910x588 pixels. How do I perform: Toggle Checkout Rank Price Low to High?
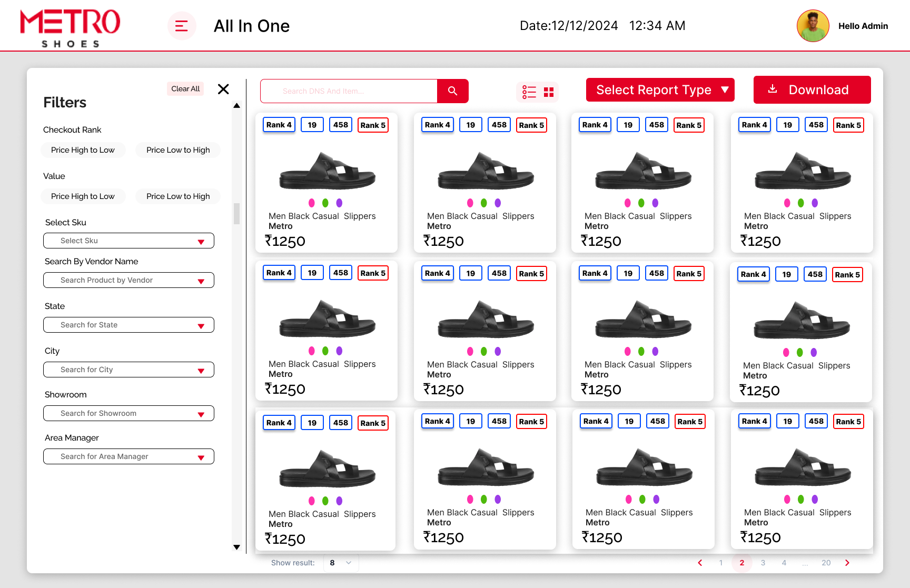tap(178, 150)
